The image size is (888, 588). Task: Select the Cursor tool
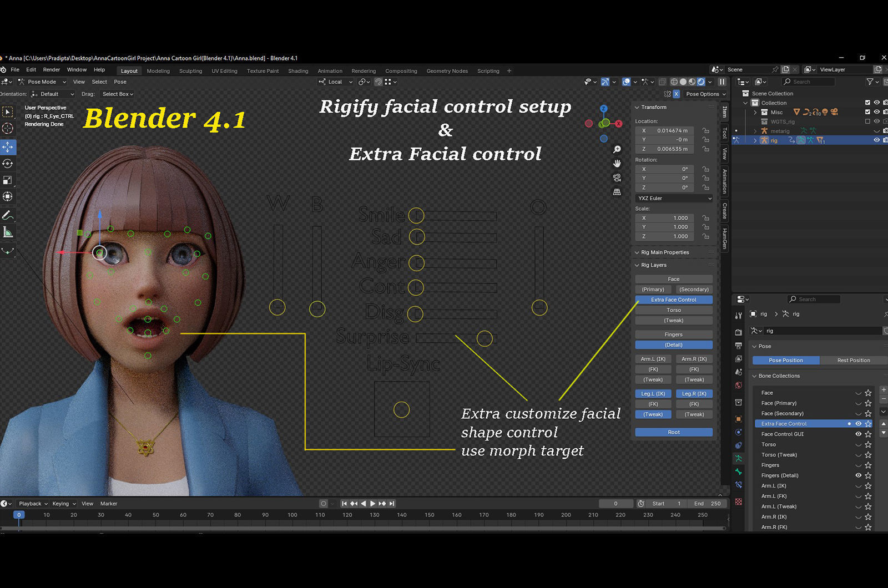click(8, 128)
